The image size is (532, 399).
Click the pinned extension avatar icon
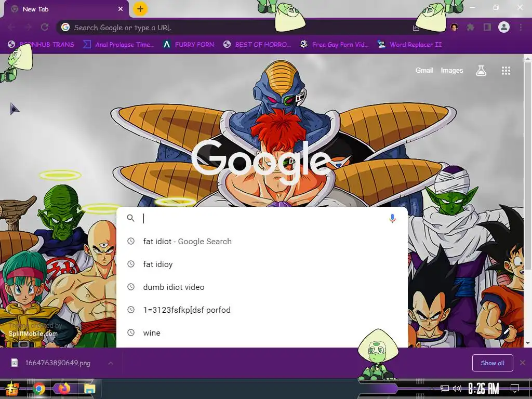click(454, 27)
